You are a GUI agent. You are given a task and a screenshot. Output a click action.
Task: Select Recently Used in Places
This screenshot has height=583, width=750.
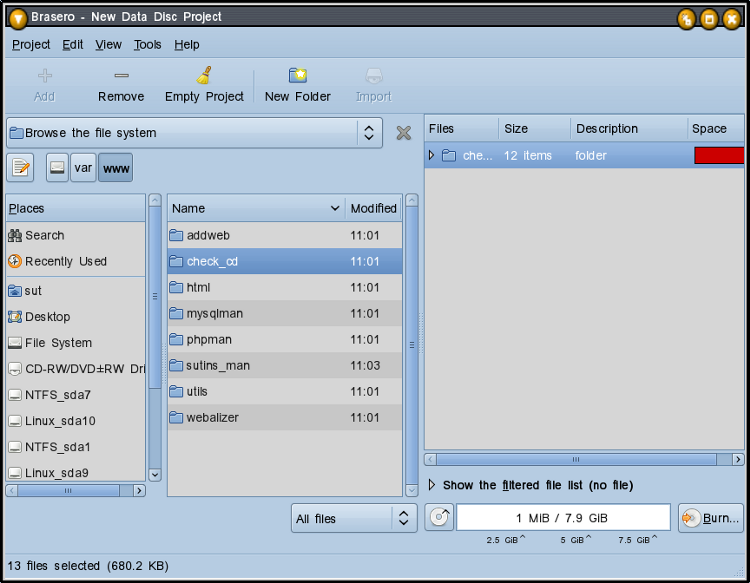click(76, 261)
